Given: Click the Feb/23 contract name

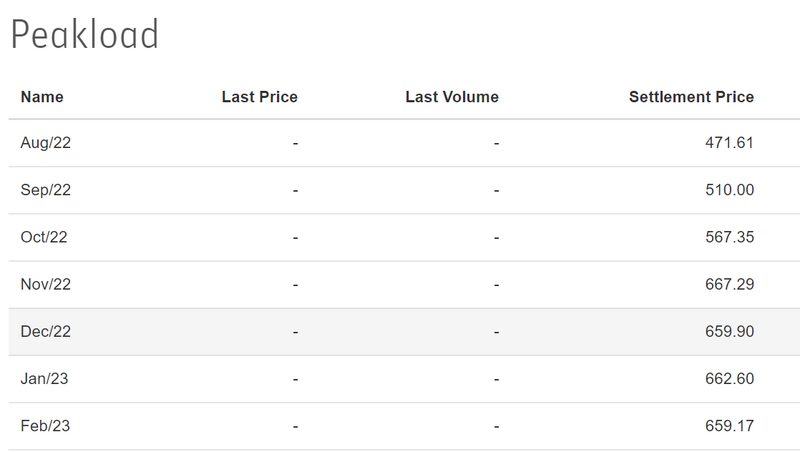Looking at the screenshot, I should point(46,426).
